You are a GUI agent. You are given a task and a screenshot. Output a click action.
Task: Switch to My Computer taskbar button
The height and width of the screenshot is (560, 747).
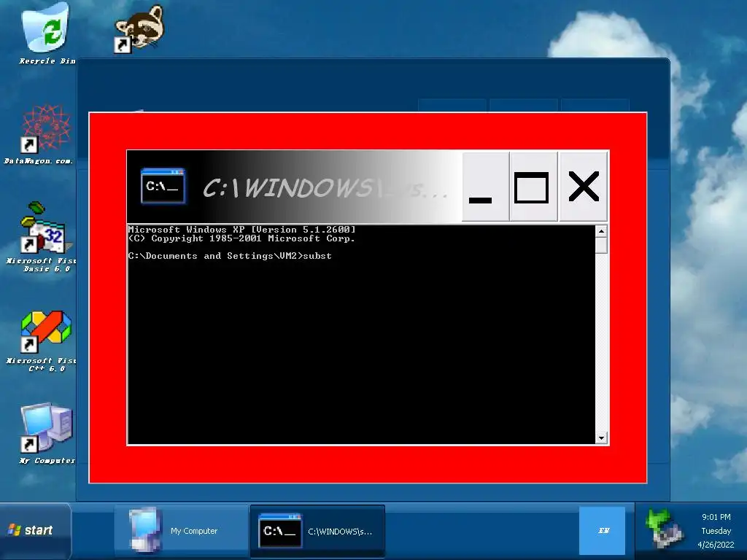tap(181, 531)
